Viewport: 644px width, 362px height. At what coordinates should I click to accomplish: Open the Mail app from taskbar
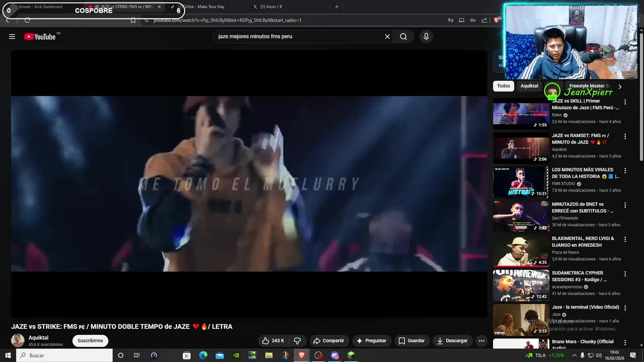tap(219, 355)
